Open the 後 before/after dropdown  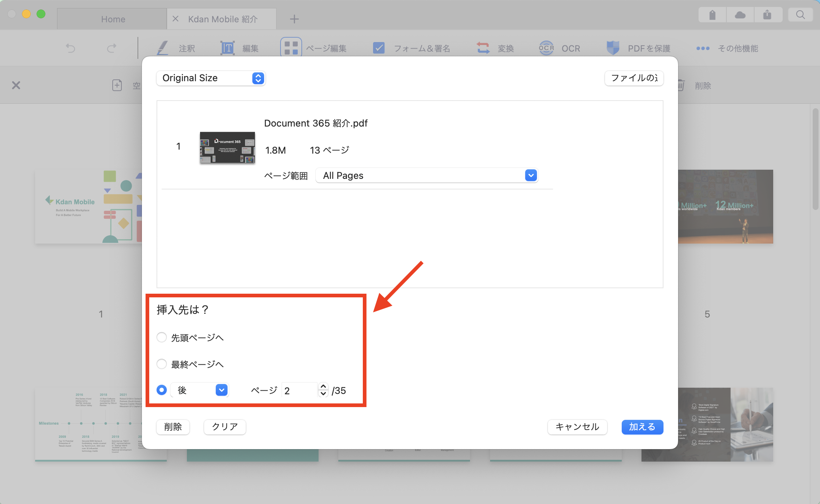click(x=200, y=390)
